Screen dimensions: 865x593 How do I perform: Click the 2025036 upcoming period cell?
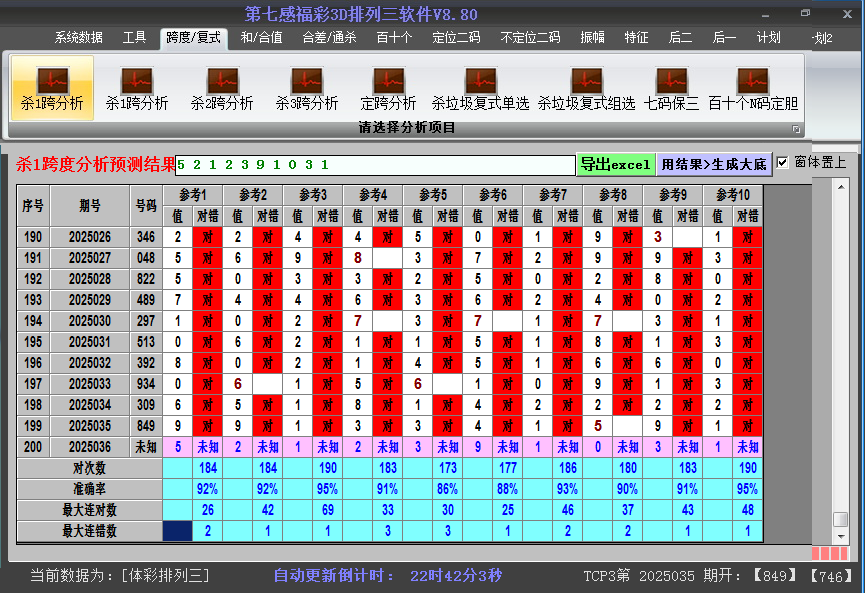tap(90, 447)
